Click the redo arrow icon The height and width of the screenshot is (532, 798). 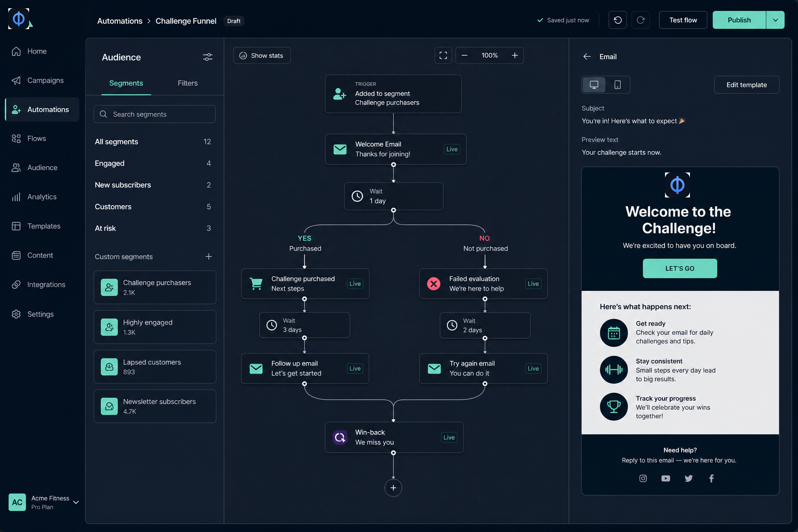pyautogui.click(x=641, y=20)
